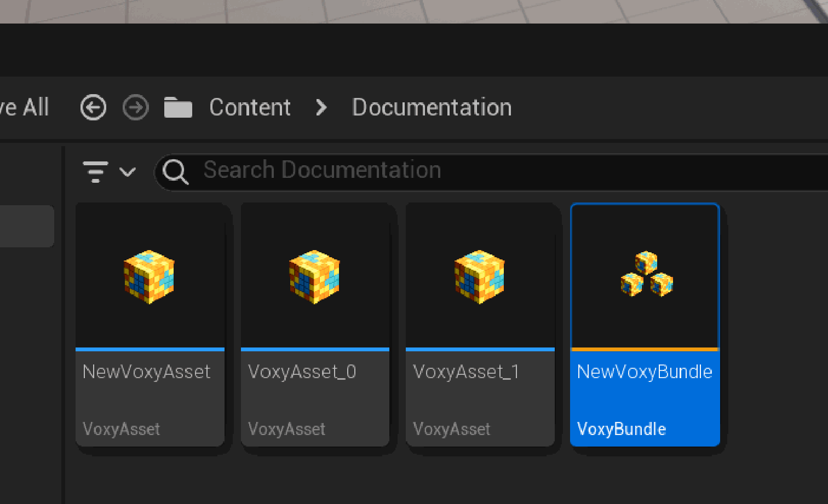Screen dimensions: 828x504
Task: Click the NewVoxyAsset name label
Action: [x=146, y=372]
